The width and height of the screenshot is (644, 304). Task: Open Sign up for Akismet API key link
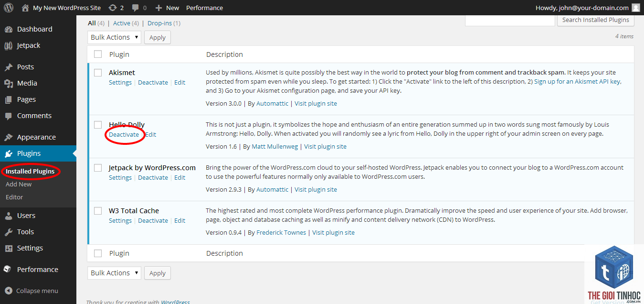(577, 81)
